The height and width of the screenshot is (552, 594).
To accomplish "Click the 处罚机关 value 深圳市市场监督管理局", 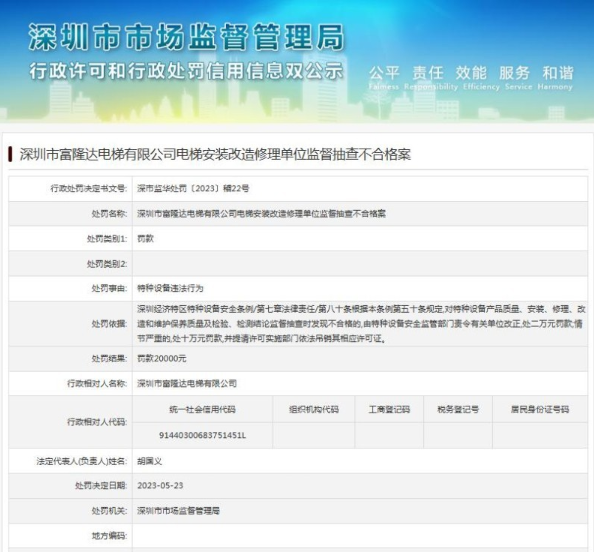I will [x=178, y=511].
